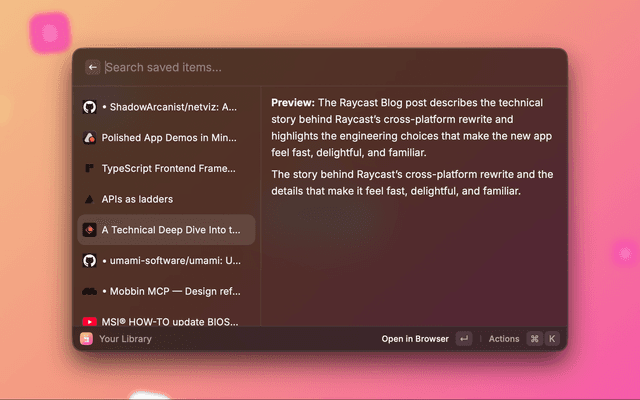Open the umami-software/umami saved item

[x=166, y=260]
